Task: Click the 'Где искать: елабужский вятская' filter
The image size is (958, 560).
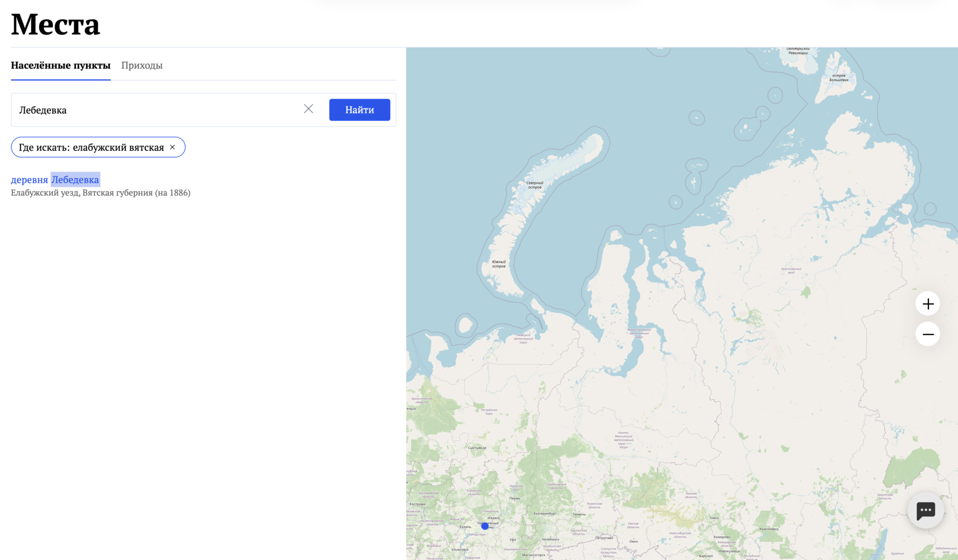Action: (91, 147)
